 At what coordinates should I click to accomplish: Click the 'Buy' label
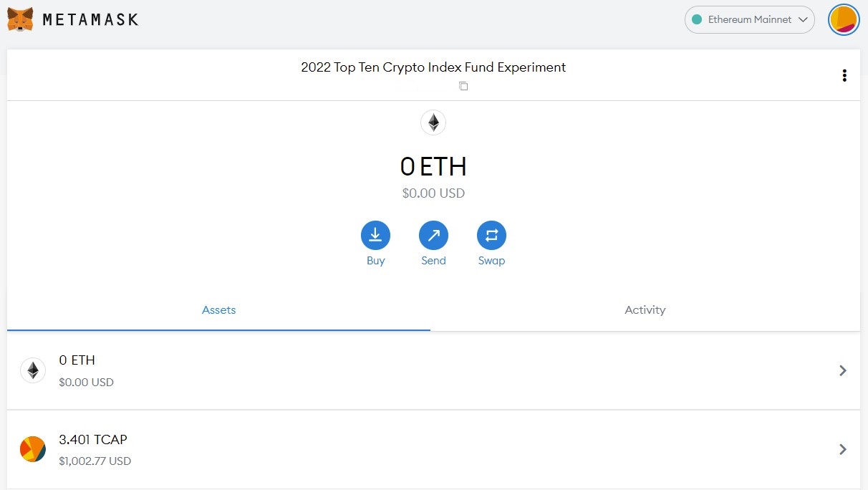375,261
